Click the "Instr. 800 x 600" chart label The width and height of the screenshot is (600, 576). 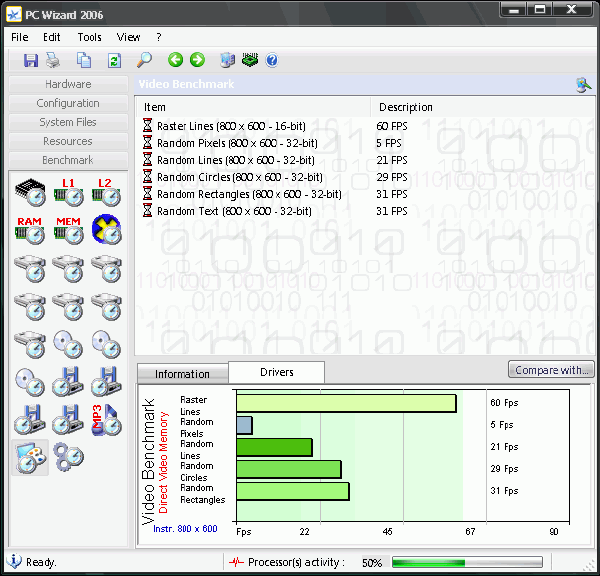click(185, 529)
